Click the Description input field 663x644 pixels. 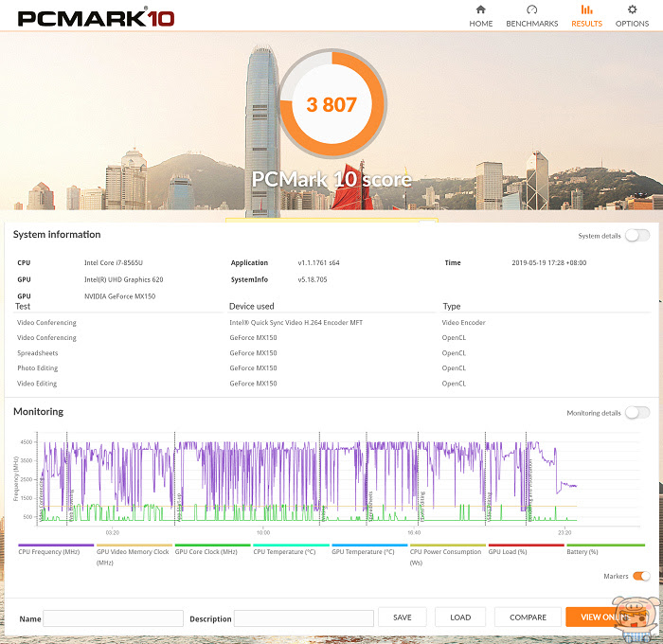pyautogui.click(x=304, y=618)
